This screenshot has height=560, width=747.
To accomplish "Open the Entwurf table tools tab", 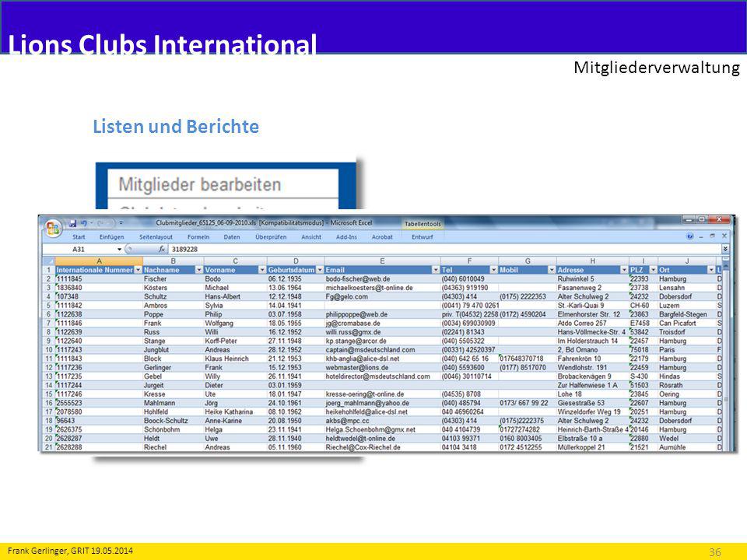I will point(422,236).
